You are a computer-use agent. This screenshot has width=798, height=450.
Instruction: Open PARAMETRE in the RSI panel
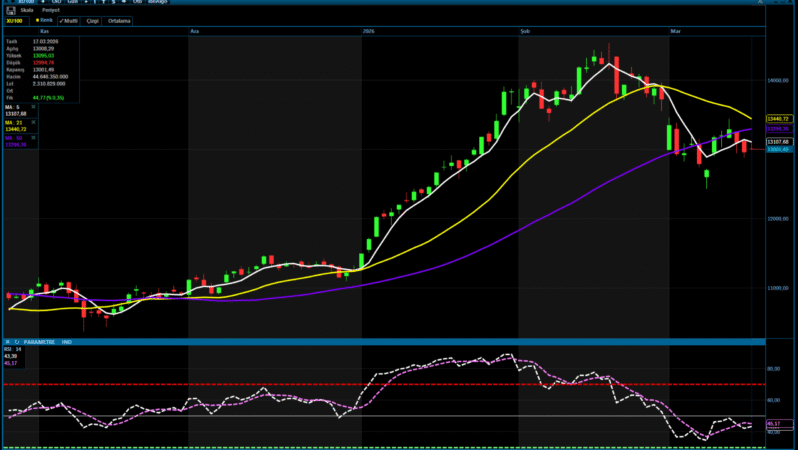pyautogui.click(x=39, y=342)
